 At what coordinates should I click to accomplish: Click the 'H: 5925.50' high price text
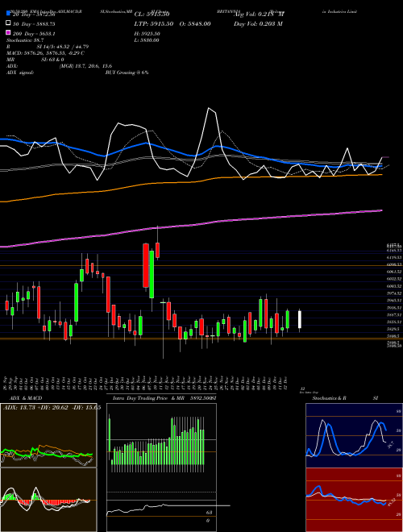pyautogui.click(x=147, y=34)
